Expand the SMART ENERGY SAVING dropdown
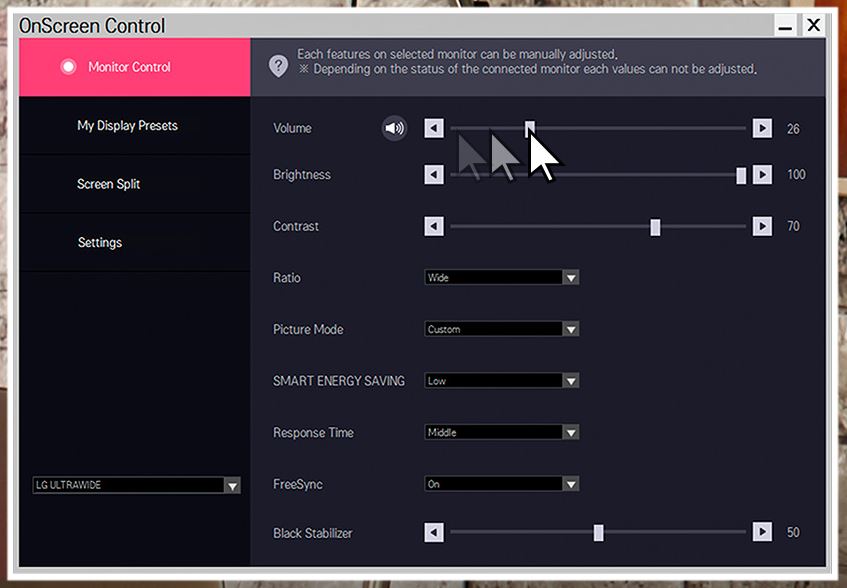Screen dimensions: 847x588 (x=502, y=381)
